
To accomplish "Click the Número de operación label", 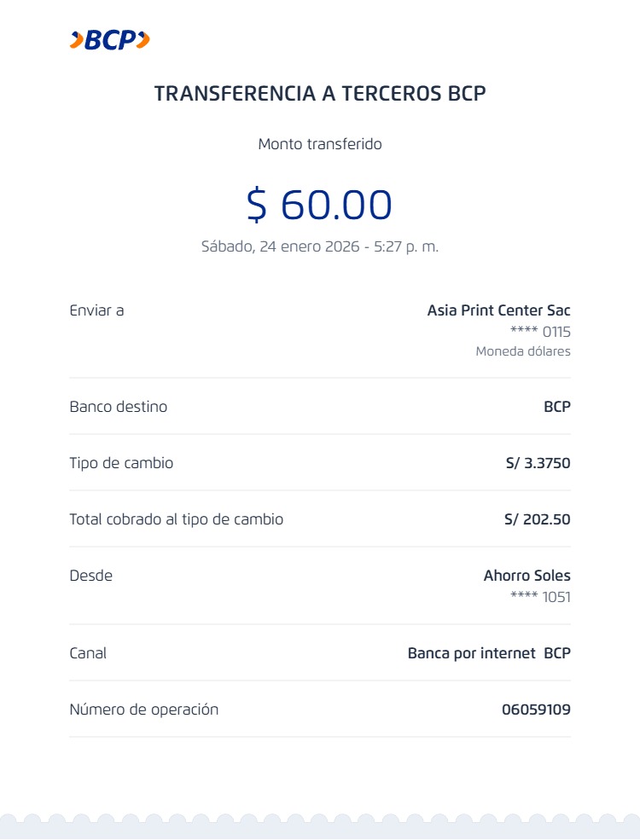I will click(x=143, y=710).
